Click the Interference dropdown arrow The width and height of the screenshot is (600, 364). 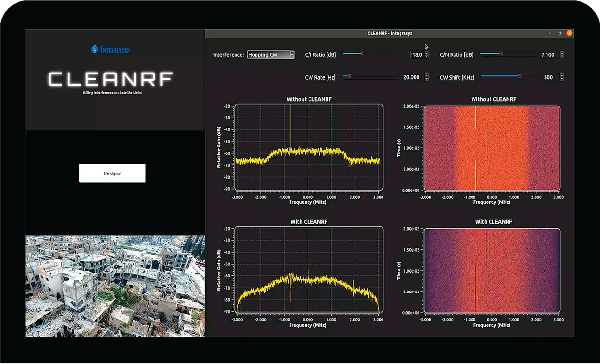click(x=292, y=55)
